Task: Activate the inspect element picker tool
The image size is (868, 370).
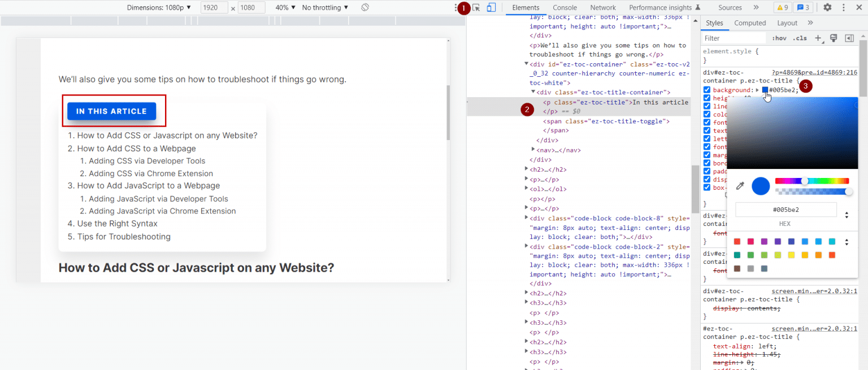Action: [x=476, y=7]
